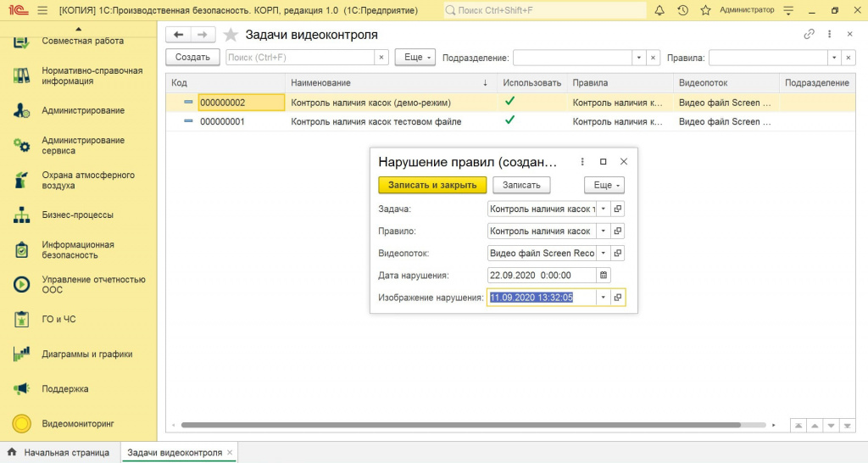Open favorites star in title bar

coord(705,10)
